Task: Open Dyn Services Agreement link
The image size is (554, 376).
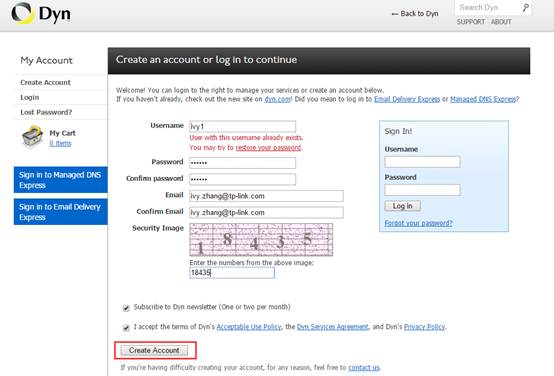Action: click(332, 327)
